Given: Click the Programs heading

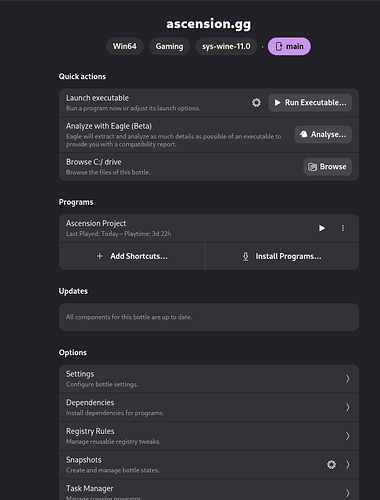Looking at the screenshot, I should coord(76,202).
